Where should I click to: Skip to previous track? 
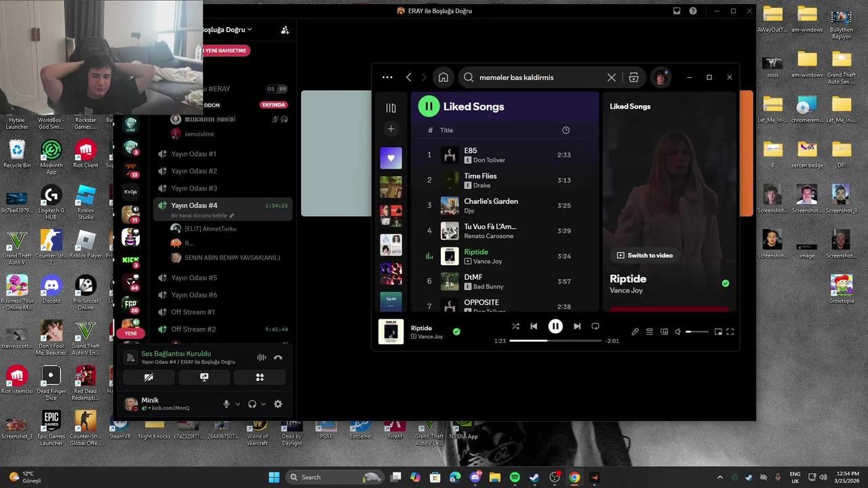(534, 326)
